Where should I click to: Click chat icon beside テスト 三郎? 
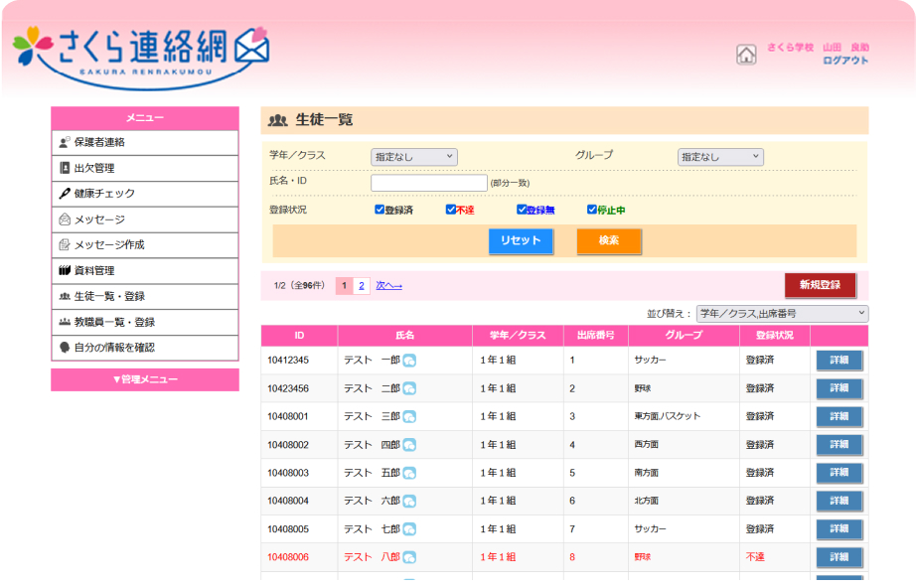click(409, 416)
